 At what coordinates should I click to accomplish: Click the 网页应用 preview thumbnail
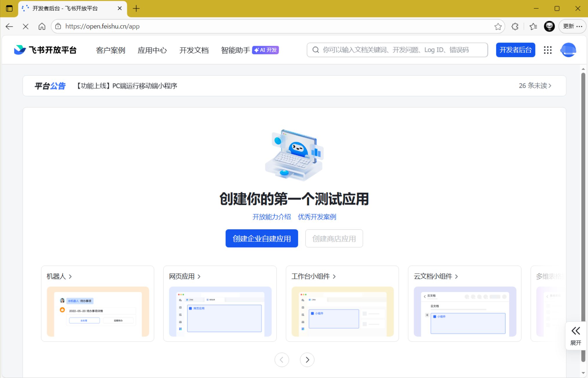(220, 311)
